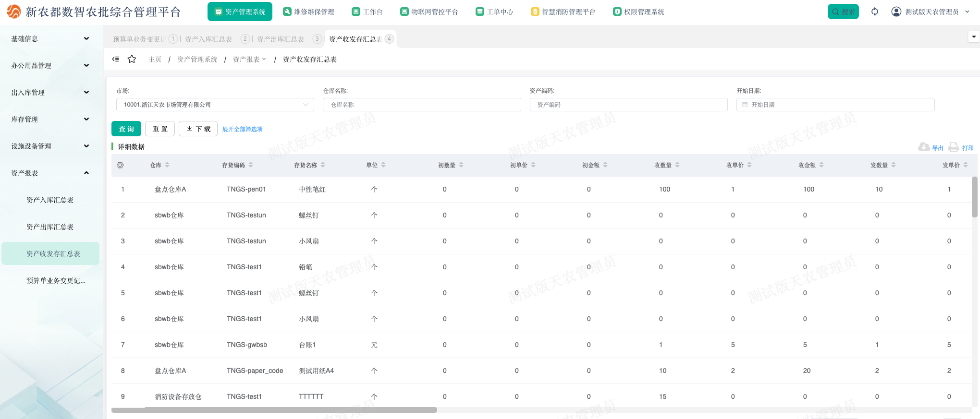
Task: Click the favorite star icon in breadcrumb bar
Action: point(132,59)
